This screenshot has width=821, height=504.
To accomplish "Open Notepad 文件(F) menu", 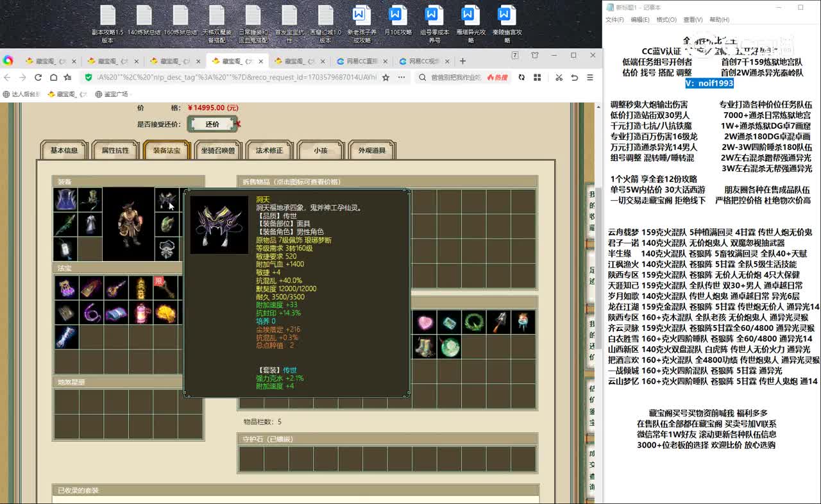I will tap(614, 20).
